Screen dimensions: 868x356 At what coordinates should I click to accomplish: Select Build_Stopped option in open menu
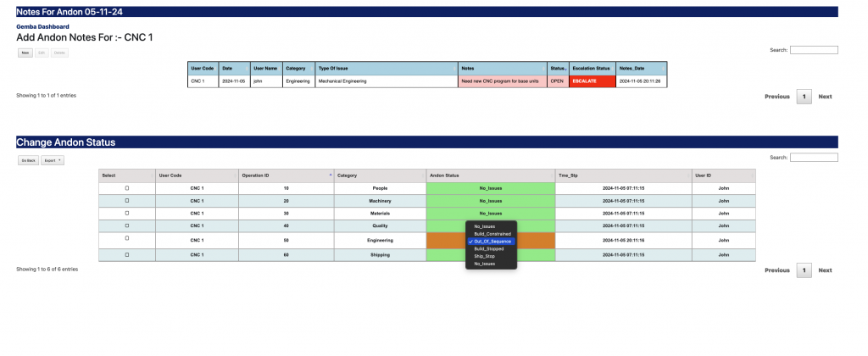(x=490, y=248)
